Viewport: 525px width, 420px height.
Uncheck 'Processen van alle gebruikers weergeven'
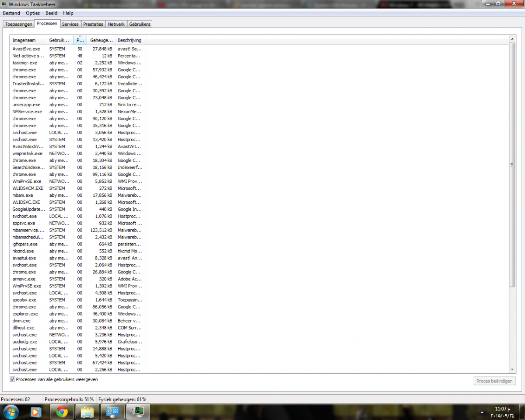point(13,379)
